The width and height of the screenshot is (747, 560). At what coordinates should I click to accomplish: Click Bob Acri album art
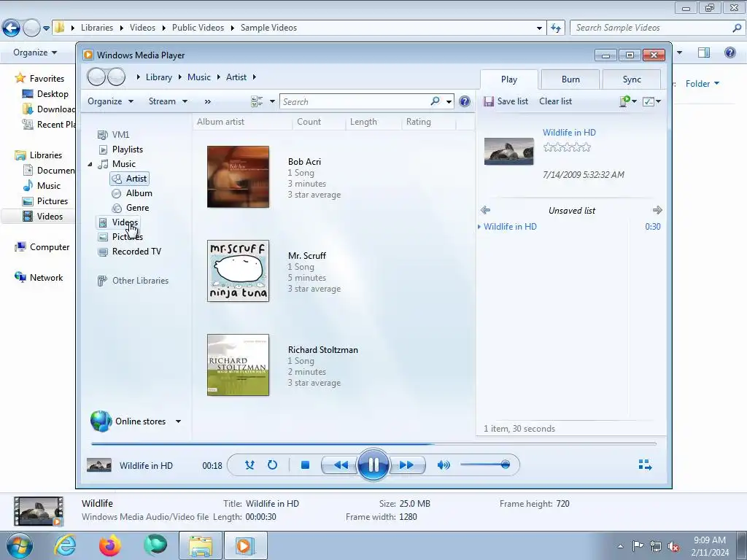coord(239,176)
